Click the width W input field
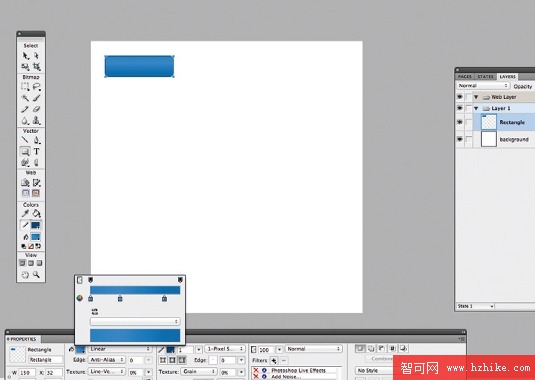535x380 pixels. click(27, 372)
